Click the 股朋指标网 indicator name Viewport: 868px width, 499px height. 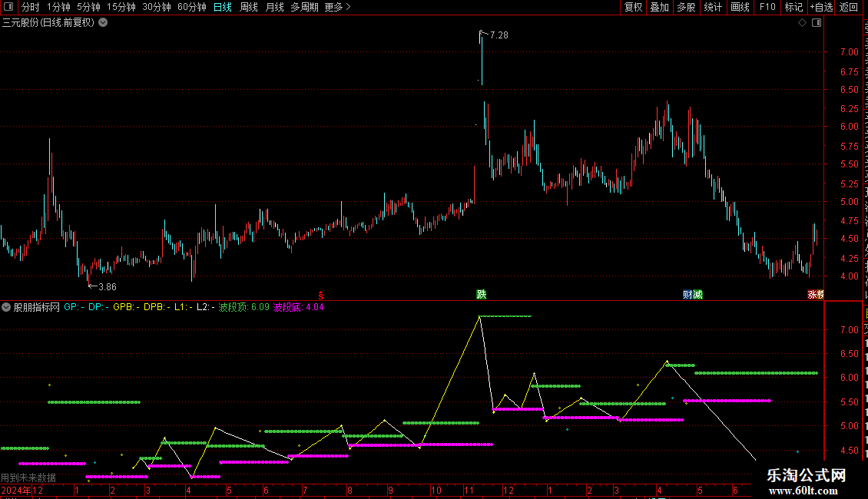coord(37,307)
